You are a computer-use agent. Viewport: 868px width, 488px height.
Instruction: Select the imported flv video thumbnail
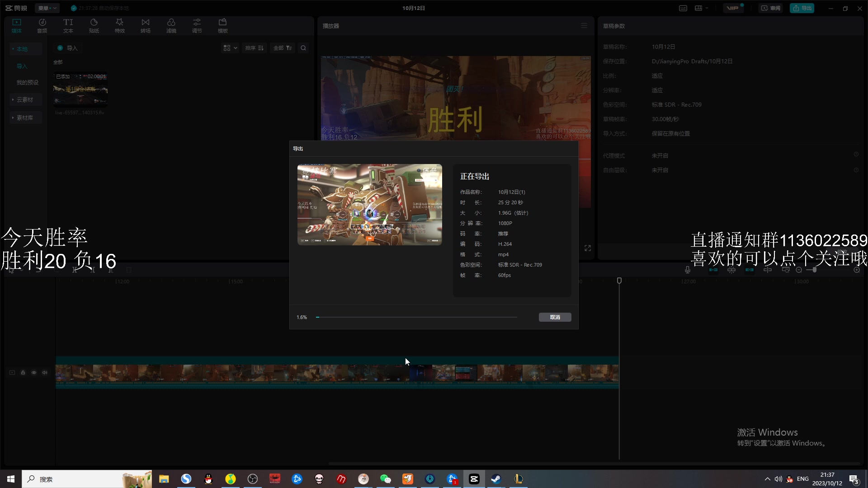80,90
